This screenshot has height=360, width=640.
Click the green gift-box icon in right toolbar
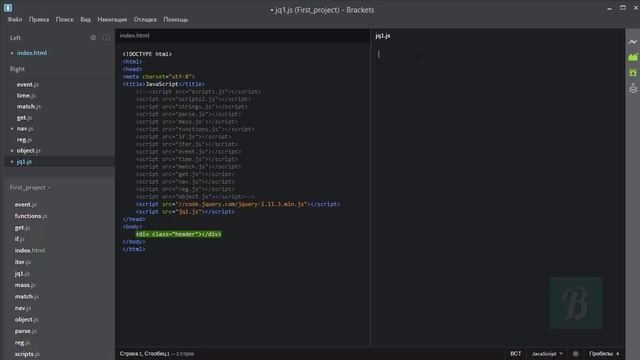[x=633, y=73]
